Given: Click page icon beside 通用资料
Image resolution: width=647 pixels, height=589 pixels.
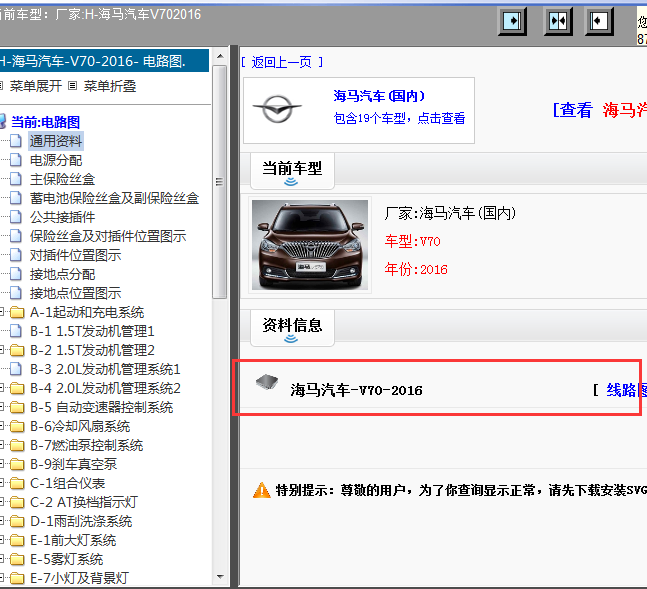Looking at the screenshot, I should (16, 141).
